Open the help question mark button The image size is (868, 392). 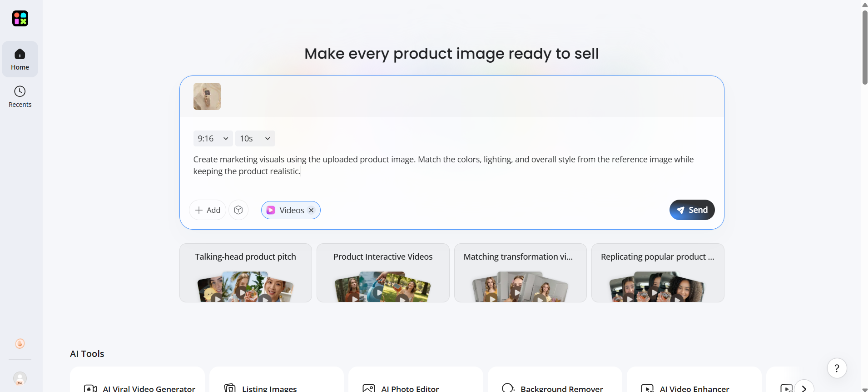(837, 368)
